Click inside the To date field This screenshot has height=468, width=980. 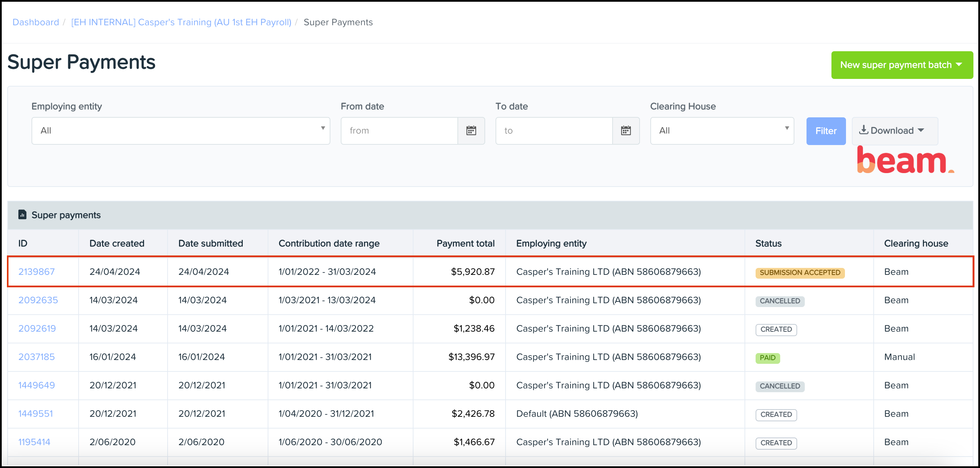pyautogui.click(x=553, y=131)
